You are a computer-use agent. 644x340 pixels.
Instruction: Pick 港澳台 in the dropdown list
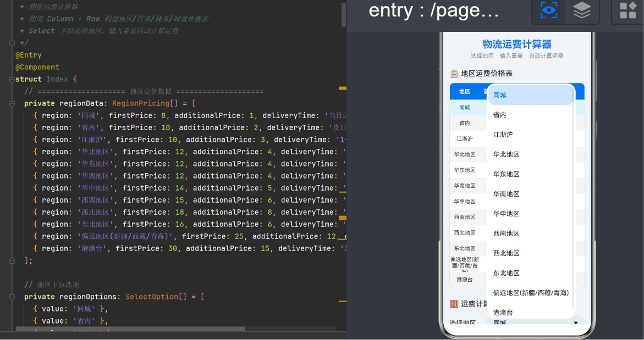pos(530,312)
